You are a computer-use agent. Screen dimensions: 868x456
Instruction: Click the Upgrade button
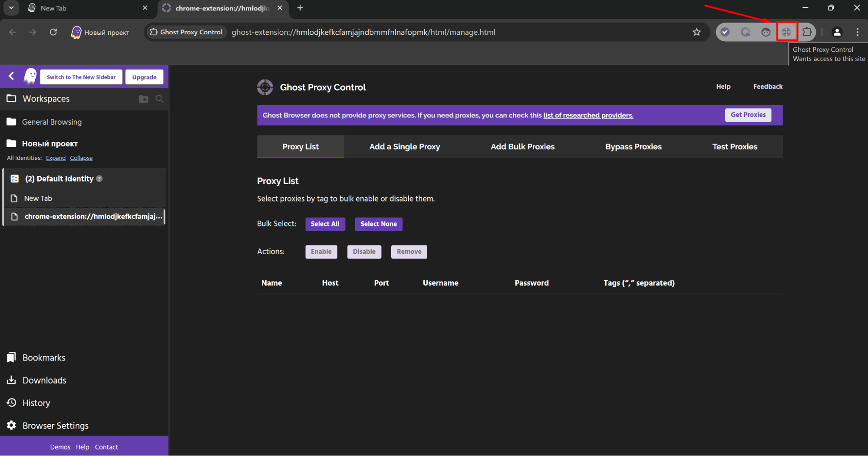click(144, 77)
